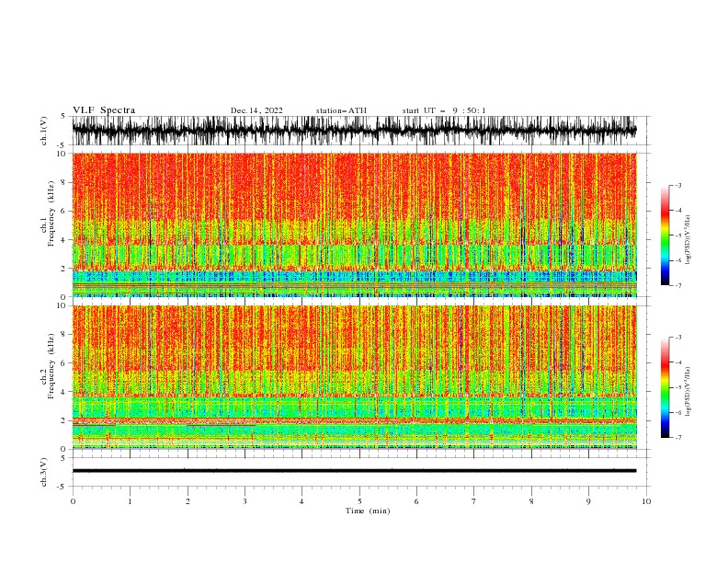
Task: Click the ch.1 "Frequency (kHz)" axis label
Action: coord(51,213)
